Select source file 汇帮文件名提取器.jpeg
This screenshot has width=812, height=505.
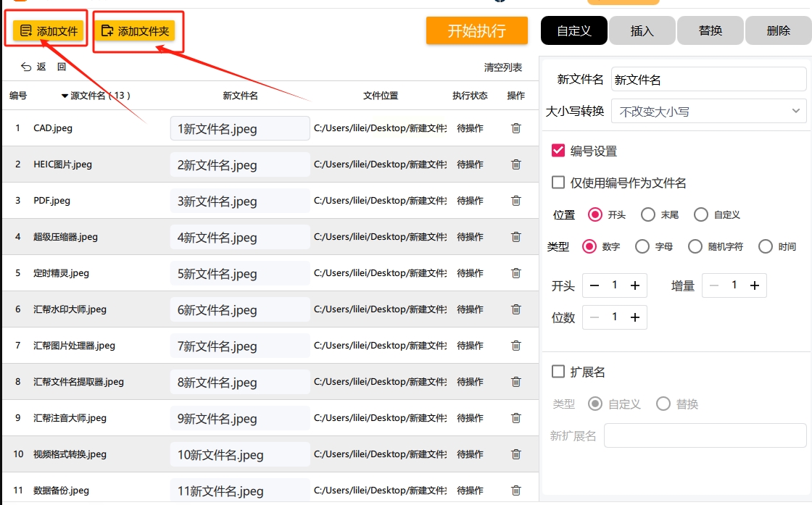(x=79, y=382)
